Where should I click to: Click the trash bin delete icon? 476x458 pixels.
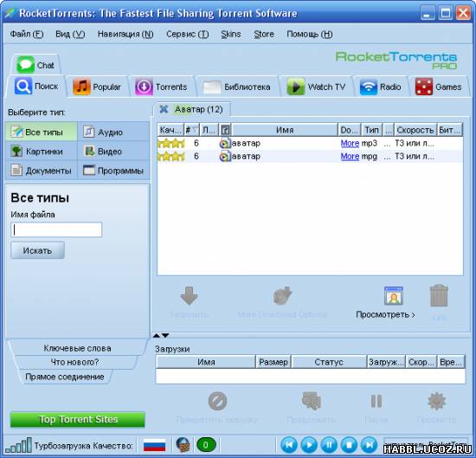pos(439,295)
